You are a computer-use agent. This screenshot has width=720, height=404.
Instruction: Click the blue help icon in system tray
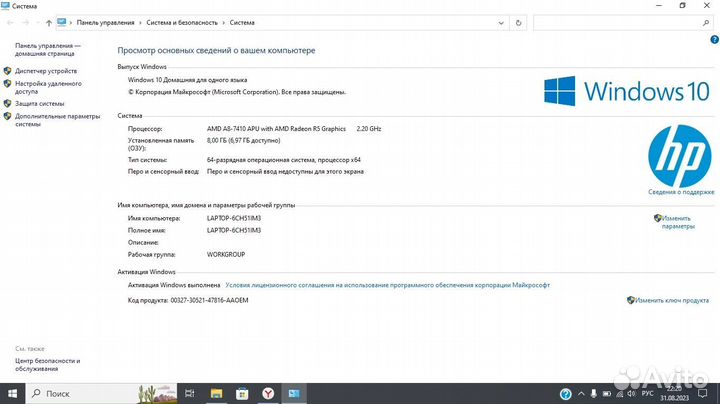pyautogui.click(x=566, y=394)
